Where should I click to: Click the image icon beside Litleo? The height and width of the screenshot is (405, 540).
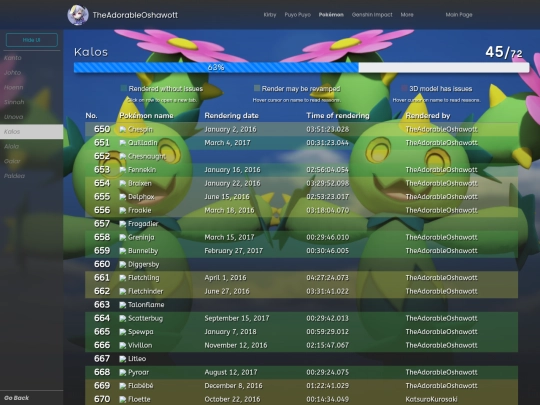[123, 359]
